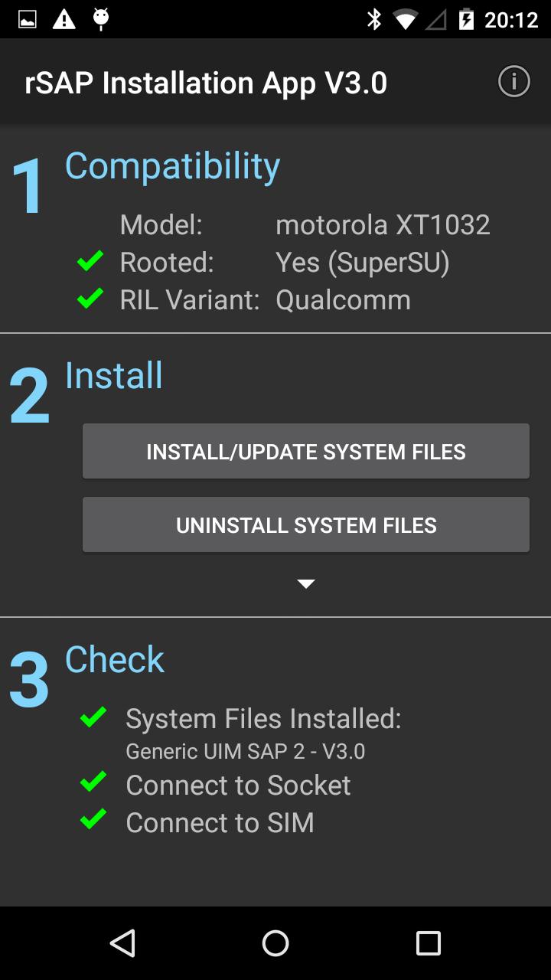Viewport: 551px width, 980px height.
Task: Tap the Android debug bug notification icon
Action: pos(100,19)
